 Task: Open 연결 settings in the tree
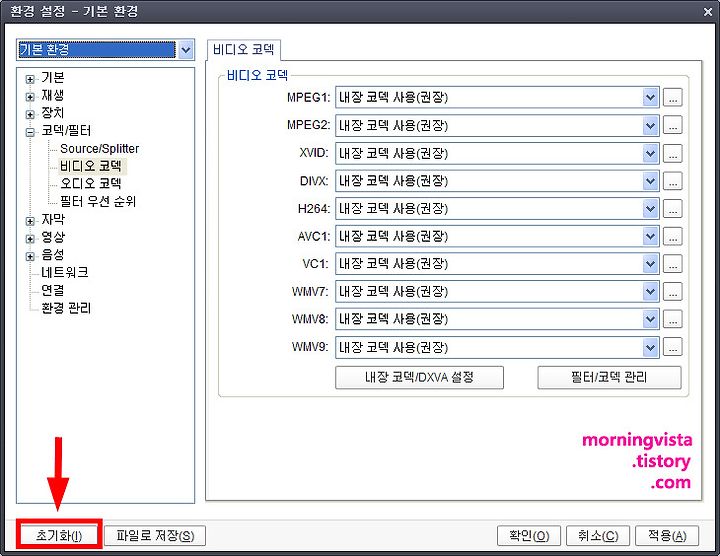(53, 290)
